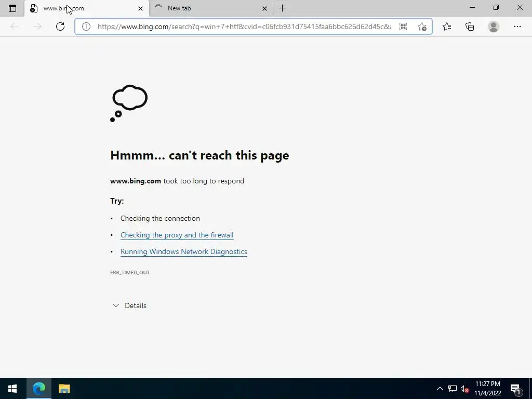Show hidden system tray icons chevron
Viewport: 532px width, 399px height.
pyautogui.click(x=440, y=389)
